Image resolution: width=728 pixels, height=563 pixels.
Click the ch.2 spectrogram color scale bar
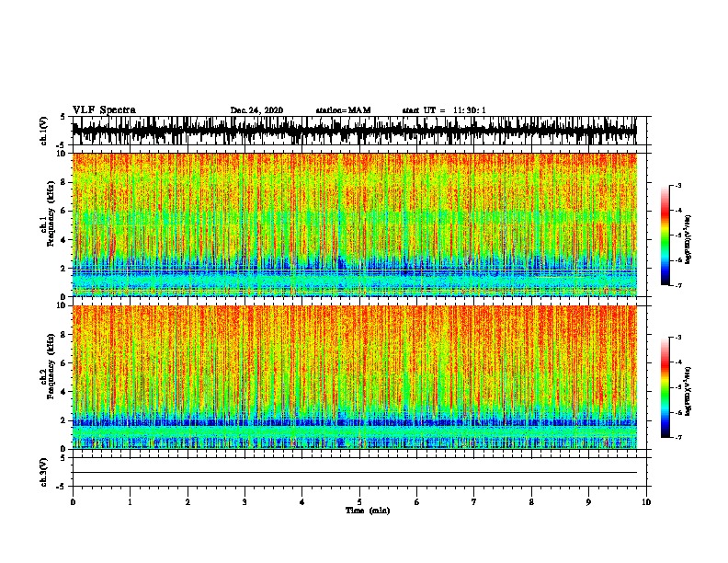(x=665, y=387)
